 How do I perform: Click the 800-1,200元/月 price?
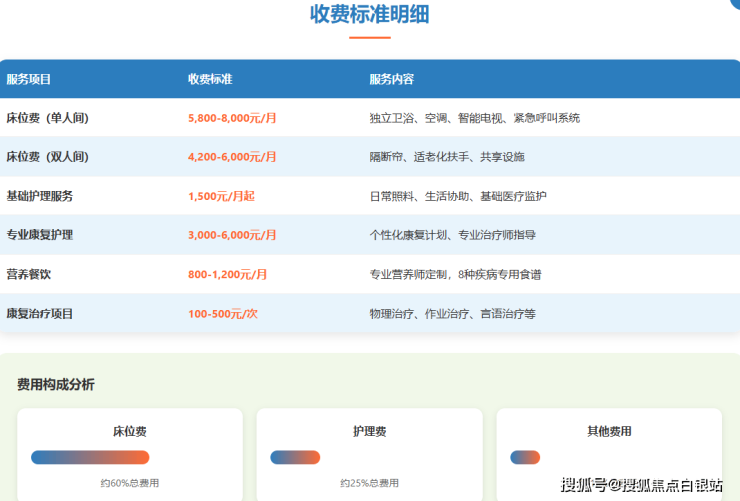coord(227,274)
